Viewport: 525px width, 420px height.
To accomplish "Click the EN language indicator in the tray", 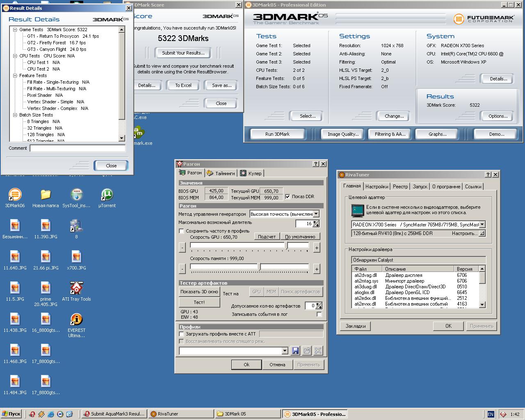I will click(x=491, y=414).
